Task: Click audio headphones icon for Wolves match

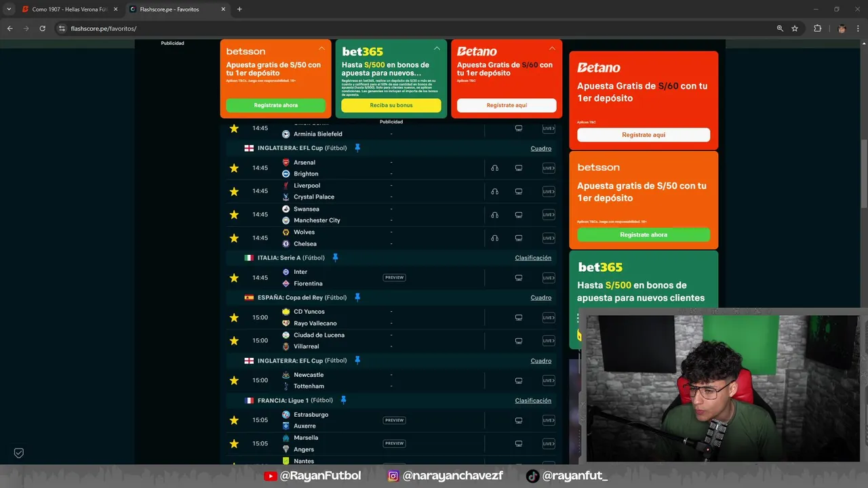Action: tap(494, 238)
